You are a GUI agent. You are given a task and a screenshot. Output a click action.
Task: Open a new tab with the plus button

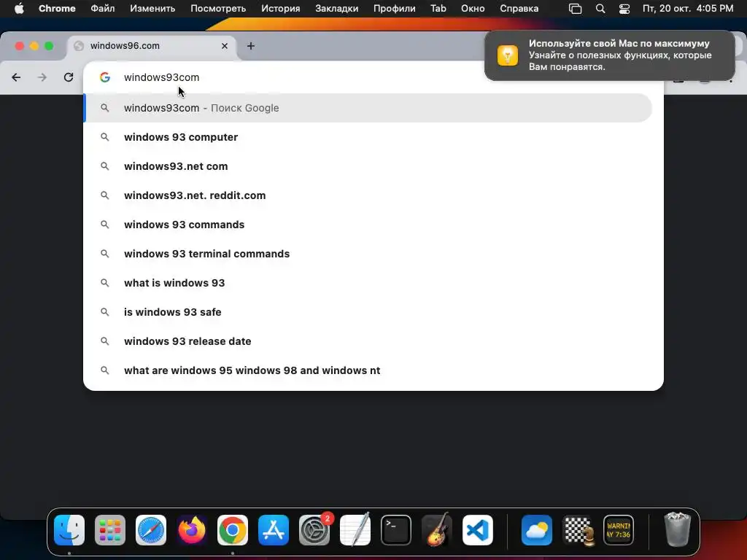pos(251,46)
